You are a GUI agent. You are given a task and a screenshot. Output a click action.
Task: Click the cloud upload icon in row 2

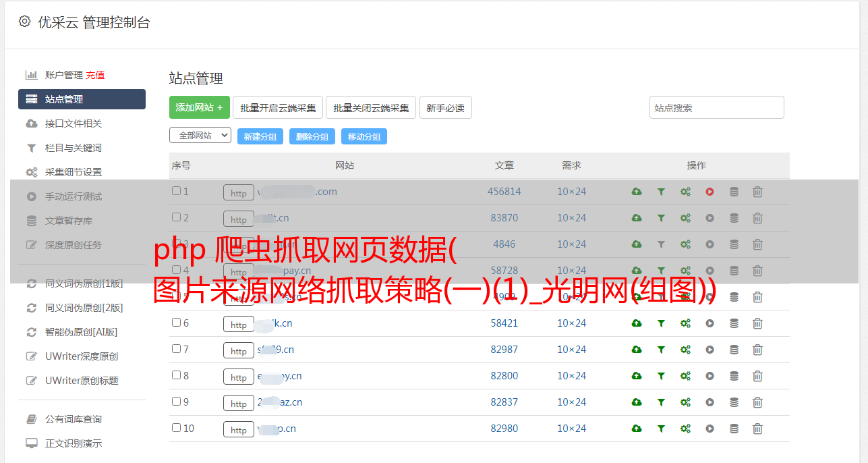[x=637, y=218]
